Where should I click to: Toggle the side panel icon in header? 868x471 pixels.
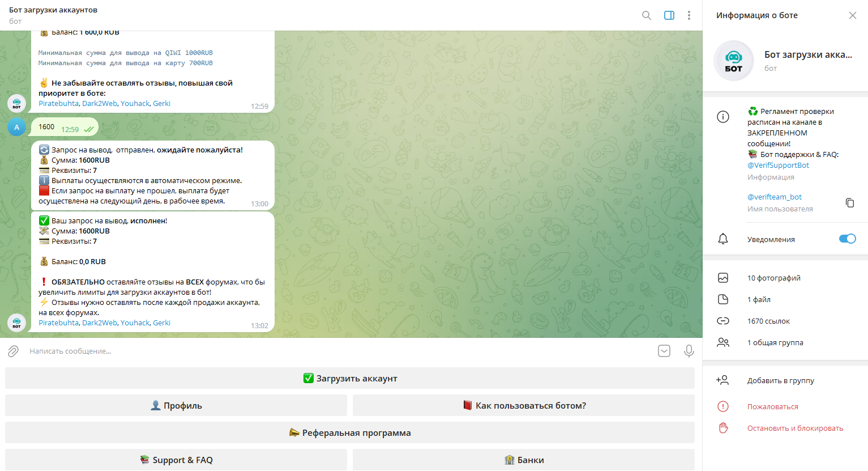(669, 15)
